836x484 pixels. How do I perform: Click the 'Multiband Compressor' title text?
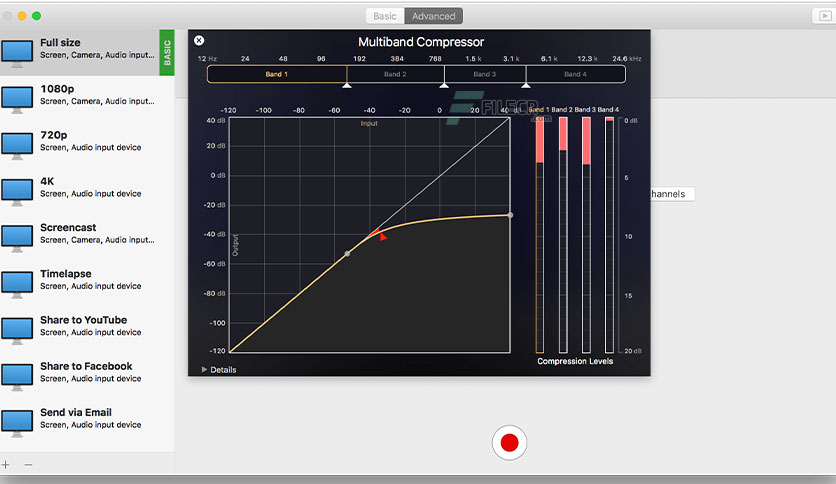(421, 42)
